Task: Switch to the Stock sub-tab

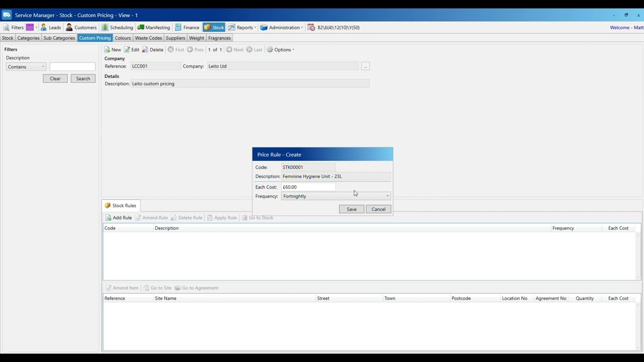Action: 8,38
